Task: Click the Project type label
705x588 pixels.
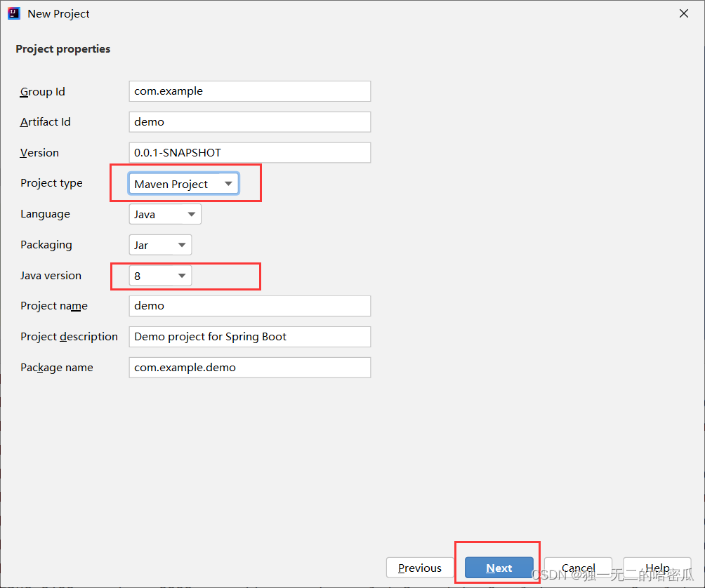Action: [x=51, y=183]
